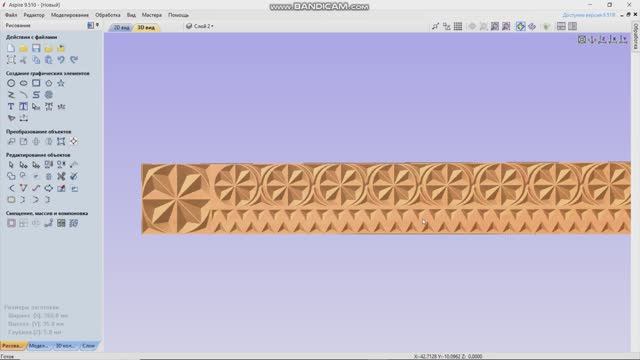Screen dimensions: 640x360
Task: Switch to the 3D вид tab
Action: [146, 28]
